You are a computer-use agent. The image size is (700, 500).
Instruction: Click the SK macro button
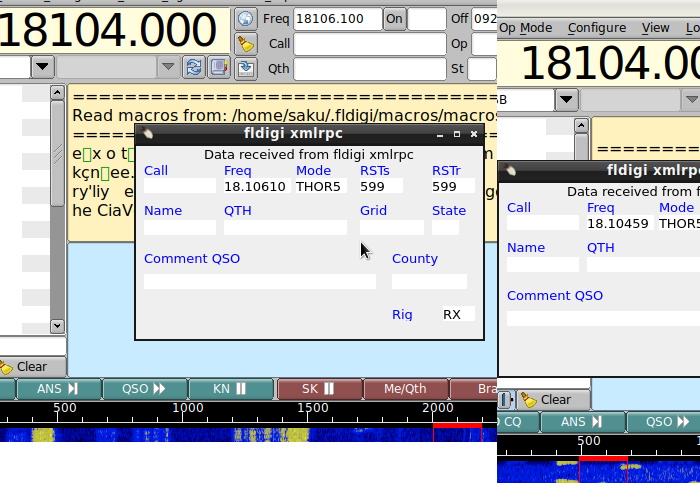click(x=319, y=389)
